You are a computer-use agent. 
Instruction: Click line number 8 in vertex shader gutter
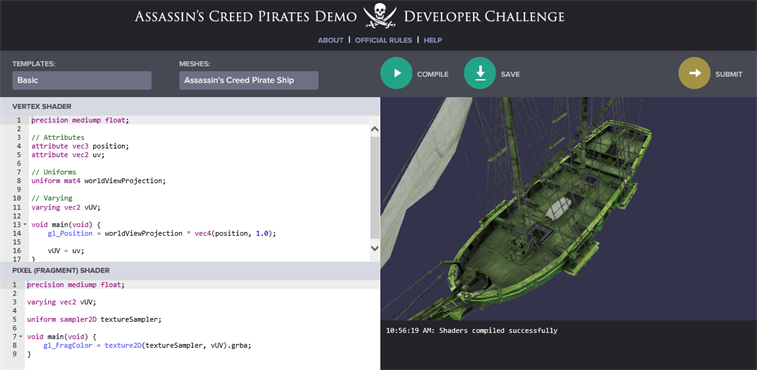pyautogui.click(x=18, y=181)
